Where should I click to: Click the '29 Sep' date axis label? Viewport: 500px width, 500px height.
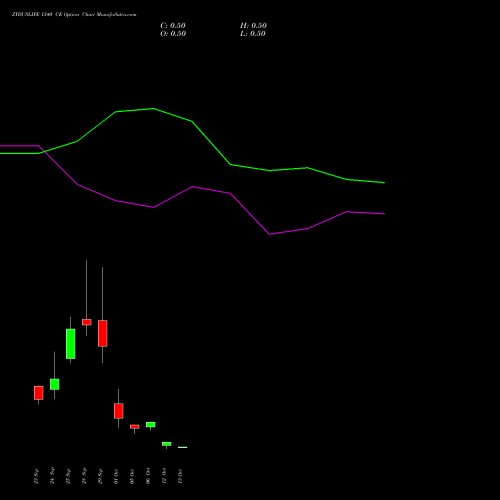[100, 476]
